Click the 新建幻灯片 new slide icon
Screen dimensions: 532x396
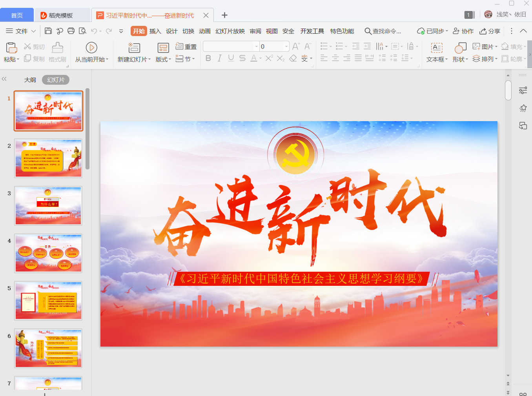tap(134, 47)
